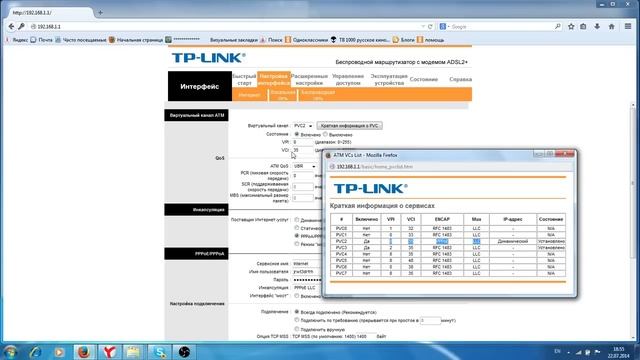Choose the Динамический IP provider option
Image resolution: width=640 pixels, height=360 pixels.
(297, 220)
